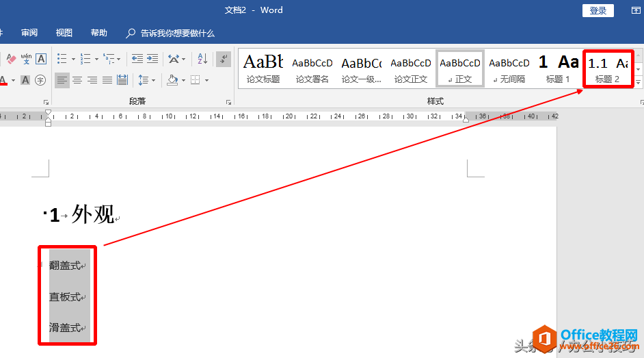
Task: Open the Styles (样式) pane launcher
Action: click(x=642, y=102)
